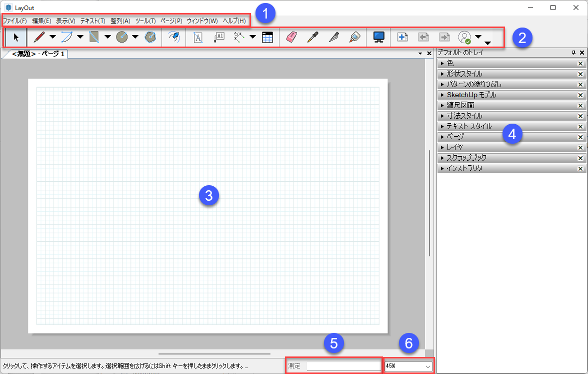The width and height of the screenshot is (588, 374).
Task: Open the 整列(A) menu
Action: point(120,21)
